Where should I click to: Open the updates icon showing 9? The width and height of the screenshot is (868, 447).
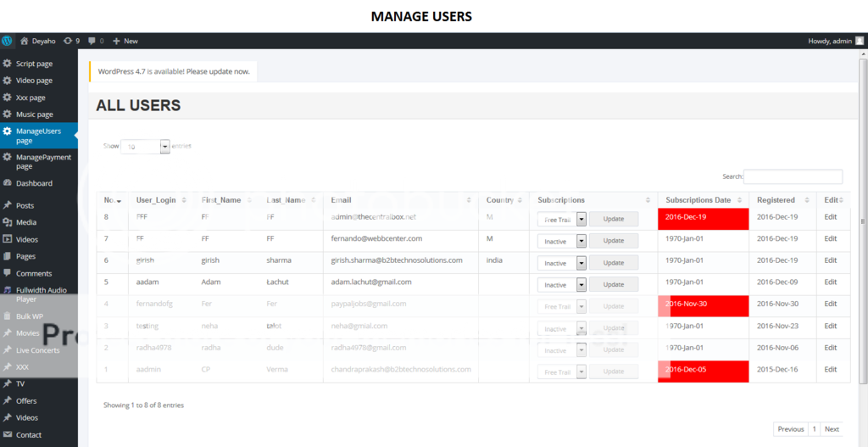(67, 41)
